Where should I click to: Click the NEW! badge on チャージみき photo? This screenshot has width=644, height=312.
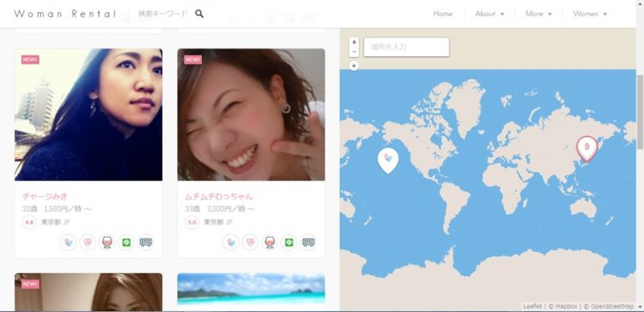pos(30,60)
